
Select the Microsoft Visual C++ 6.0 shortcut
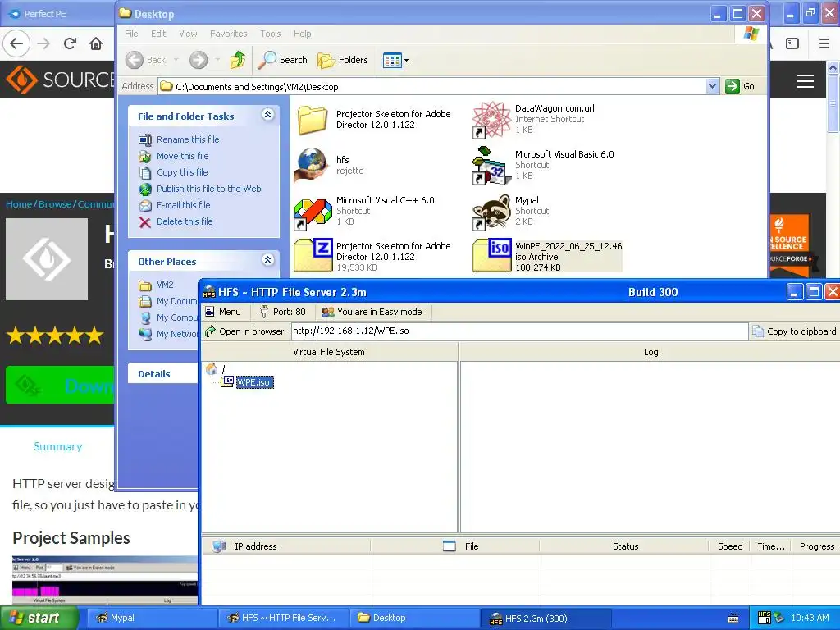tap(313, 212)
